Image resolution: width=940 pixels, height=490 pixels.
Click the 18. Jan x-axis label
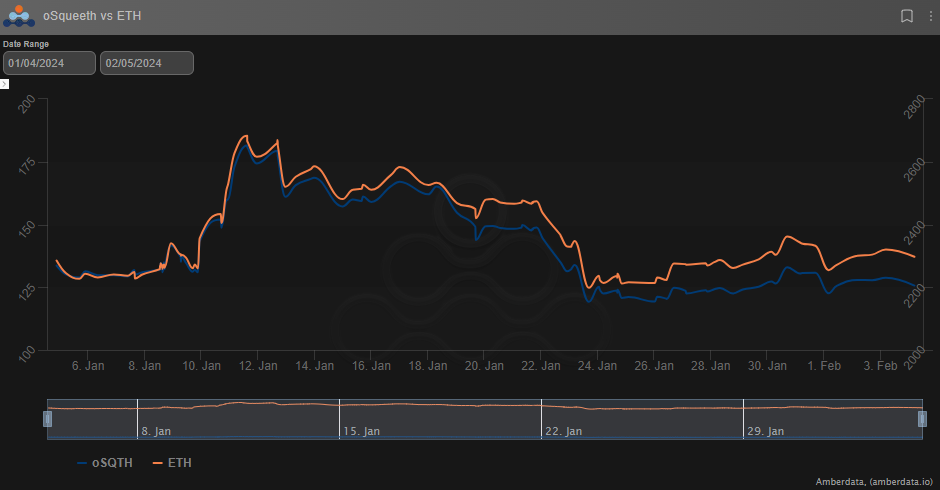coord(427,366)
